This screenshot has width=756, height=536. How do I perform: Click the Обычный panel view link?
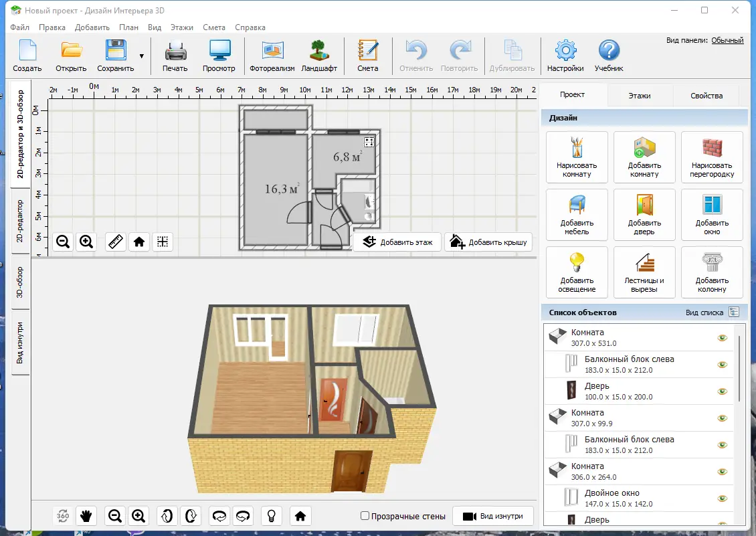click(727, 41)
